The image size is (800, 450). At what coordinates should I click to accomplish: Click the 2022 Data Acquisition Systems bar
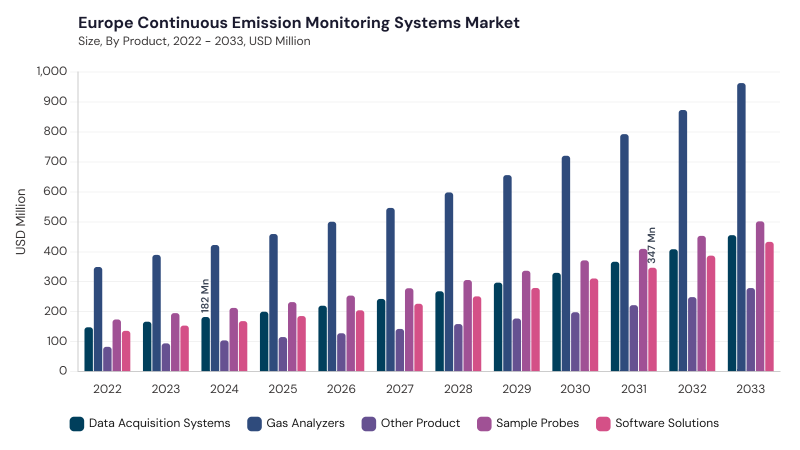tap(89, 349)
